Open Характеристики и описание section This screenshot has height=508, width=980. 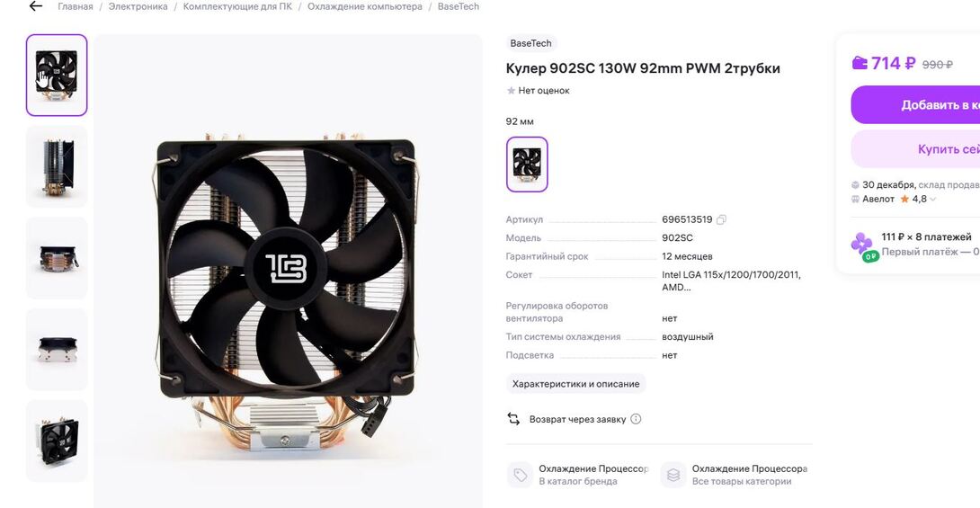click(x=575, y=384)
